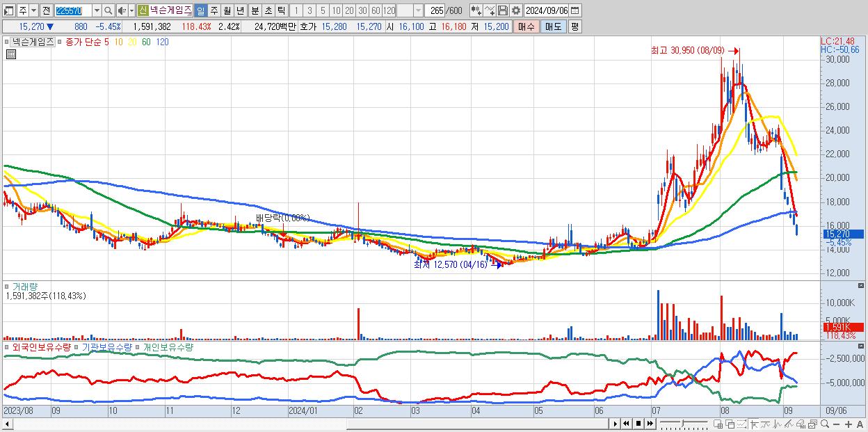Viewport: 868px width, 432px height.
Task: Click the green 신 badge icon
Action: coord(143,10)
